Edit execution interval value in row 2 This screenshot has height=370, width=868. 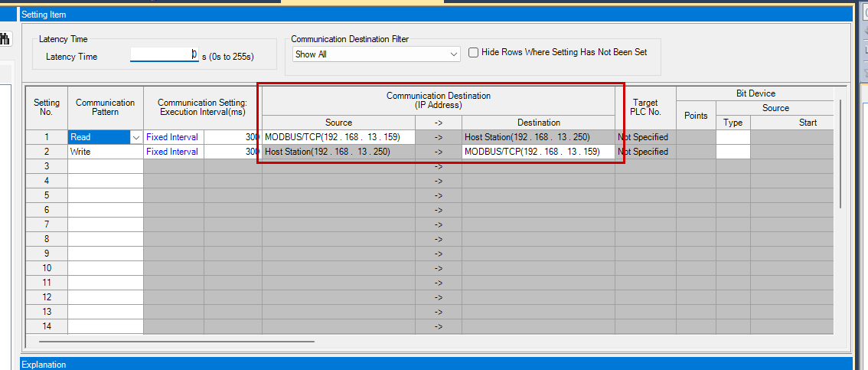(x=233, y=151)
